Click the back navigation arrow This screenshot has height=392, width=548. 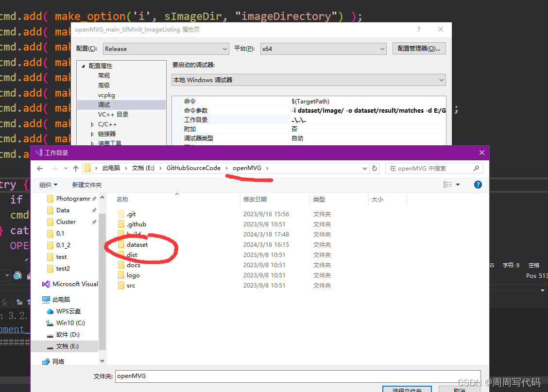40,168
